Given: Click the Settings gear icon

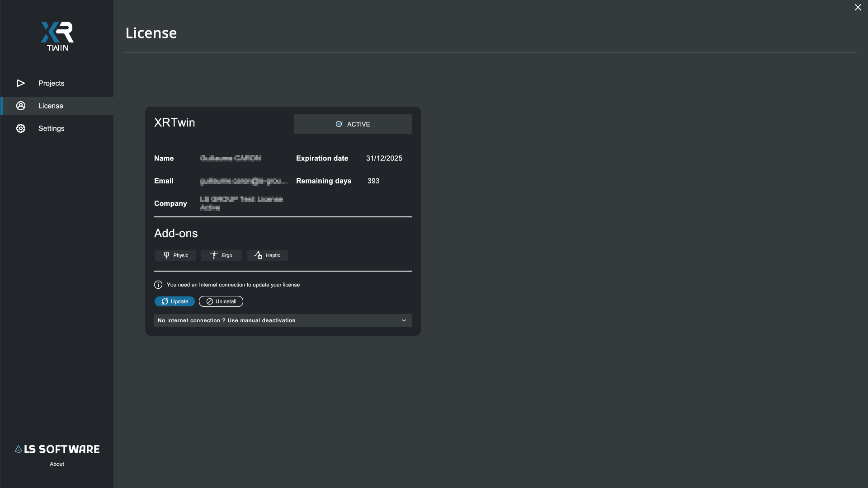Looking at the screenshot, I should 21,128.
